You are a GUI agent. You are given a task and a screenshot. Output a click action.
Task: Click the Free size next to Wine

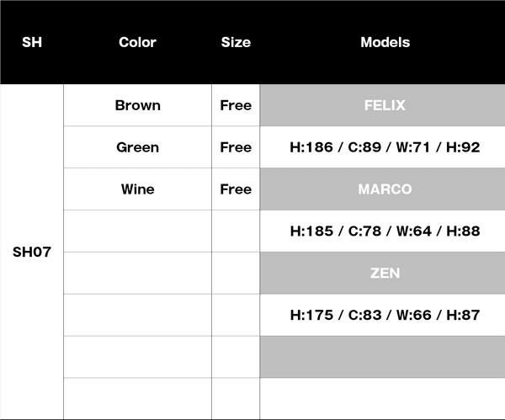click(236, 189)
